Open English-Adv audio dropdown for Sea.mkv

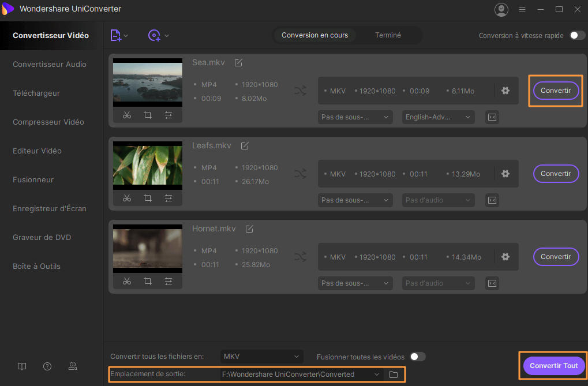point(438,117)
